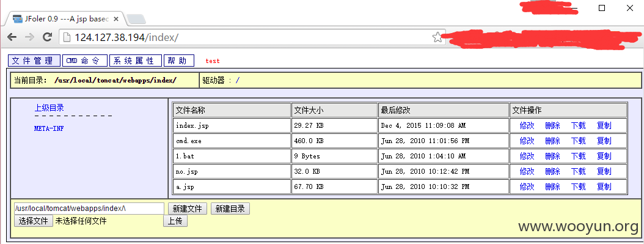Image resolution: width=644 pixels, height=244 pixels.
Task: Click 删除 for 1.bat
Action: click(x=552, y=156)
